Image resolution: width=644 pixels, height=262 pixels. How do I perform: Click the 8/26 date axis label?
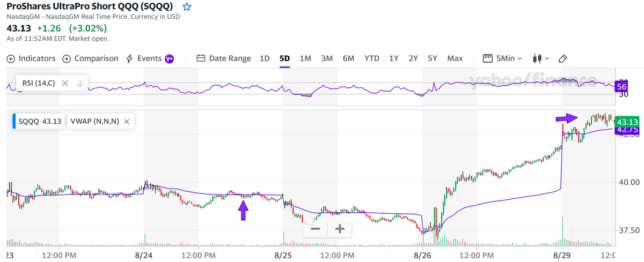click(422, 255)
